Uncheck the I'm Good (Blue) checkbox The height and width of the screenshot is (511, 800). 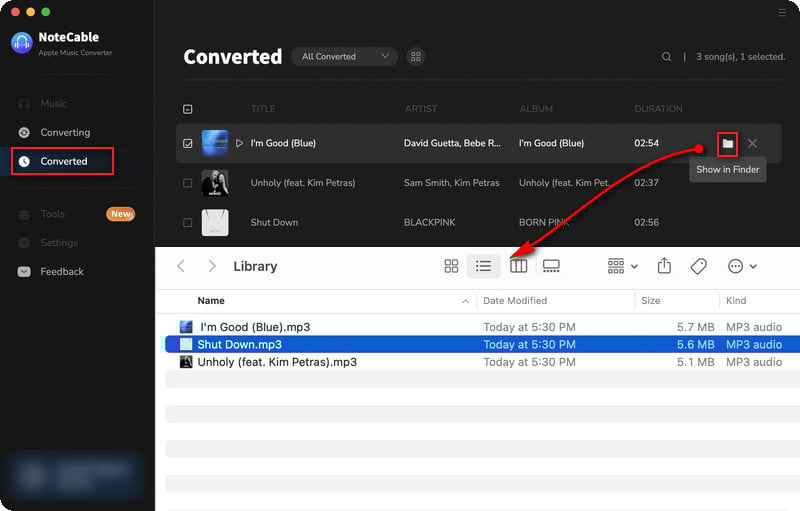(188, 143)
